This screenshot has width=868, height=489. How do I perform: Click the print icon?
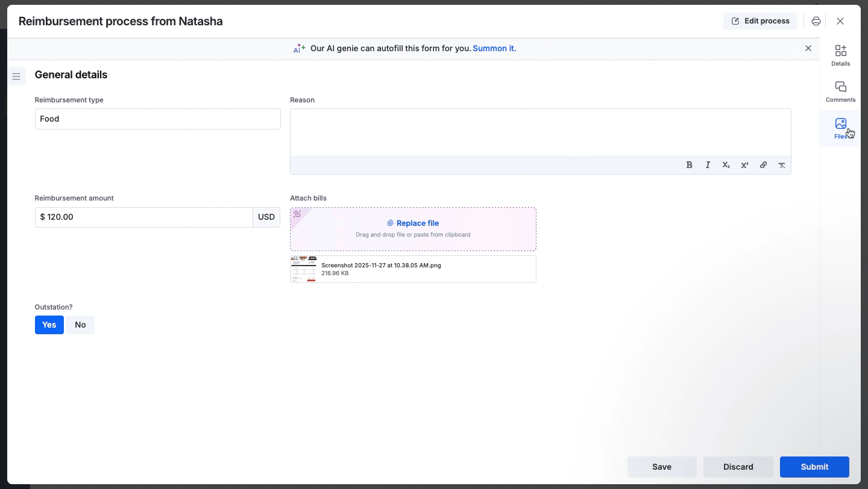pos(816,21)
